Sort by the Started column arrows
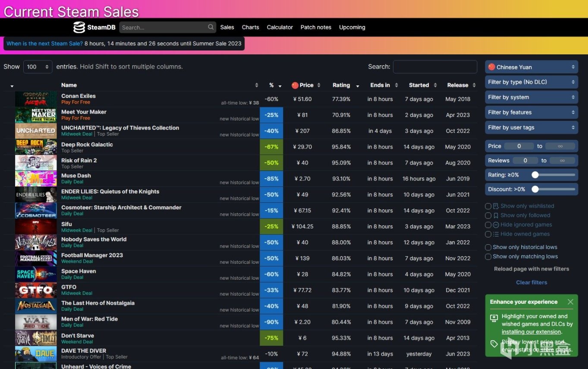 point(435,85)
